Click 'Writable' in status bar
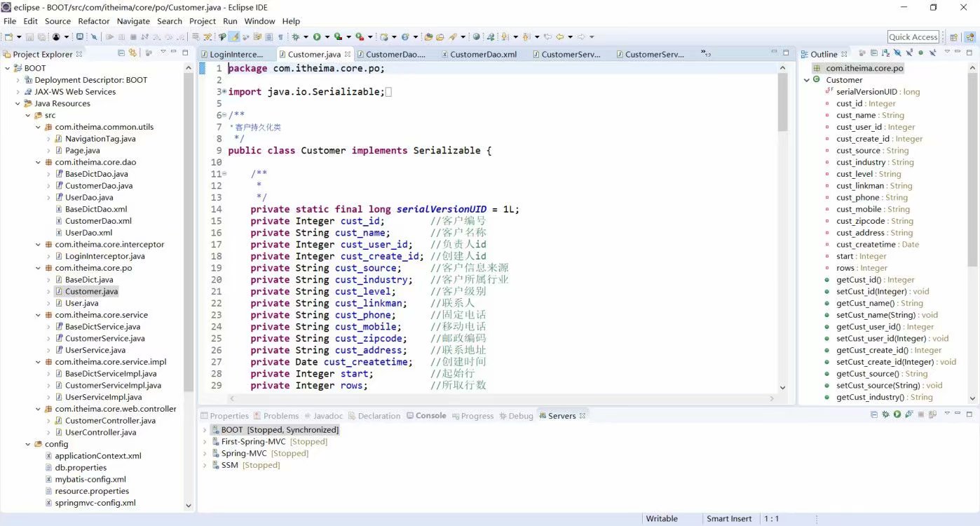 pos(662,519)
